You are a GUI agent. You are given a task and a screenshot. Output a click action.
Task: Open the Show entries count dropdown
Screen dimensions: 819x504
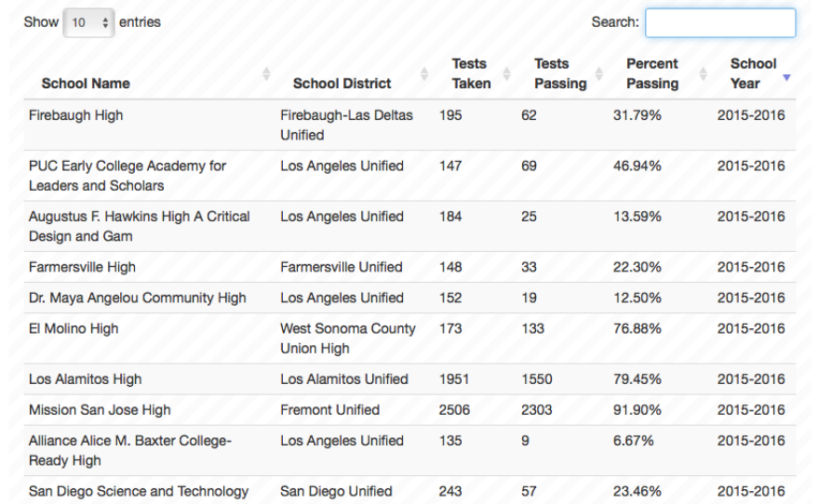[88, 22]
